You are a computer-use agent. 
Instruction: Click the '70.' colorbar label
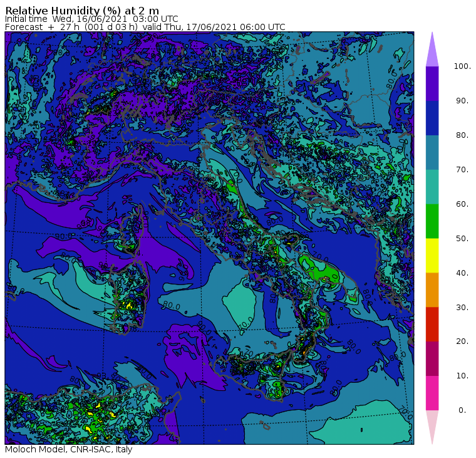[462, 169]
